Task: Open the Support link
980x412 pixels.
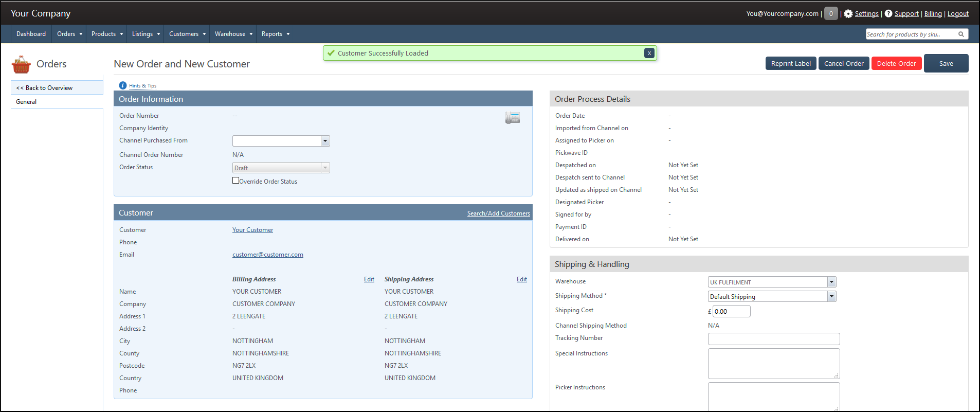Action: [906, 14]
